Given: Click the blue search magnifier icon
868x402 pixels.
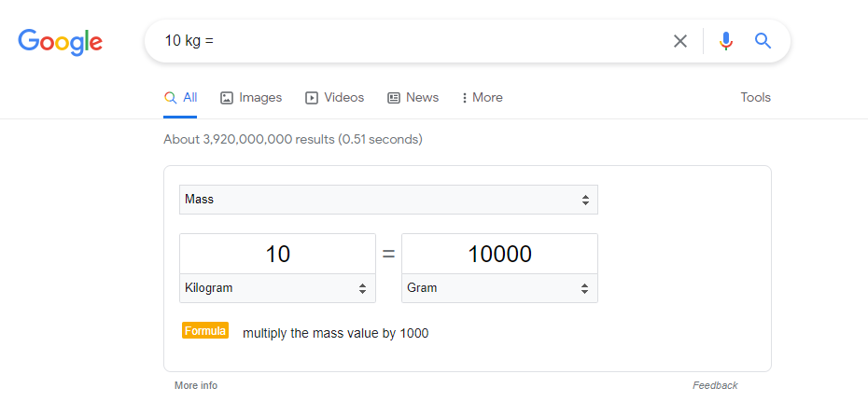Looking at the screenshot, I should pos(763,41).
